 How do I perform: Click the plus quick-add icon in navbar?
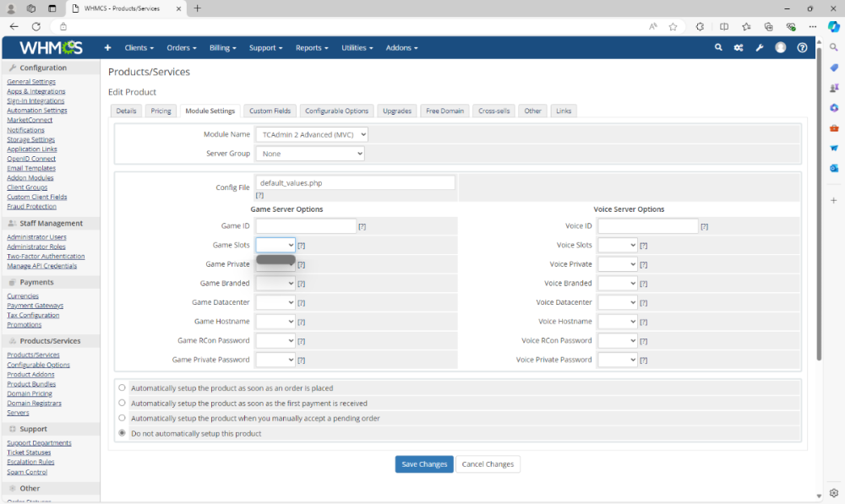107,48
